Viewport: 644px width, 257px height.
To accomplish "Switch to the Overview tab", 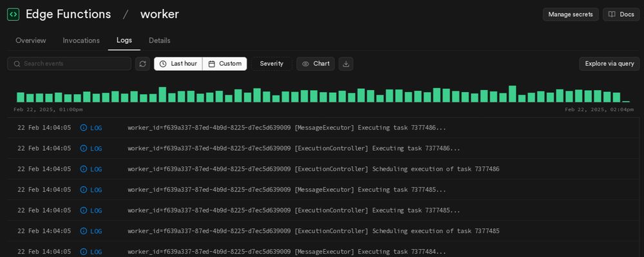I will [x=31, y=40].
